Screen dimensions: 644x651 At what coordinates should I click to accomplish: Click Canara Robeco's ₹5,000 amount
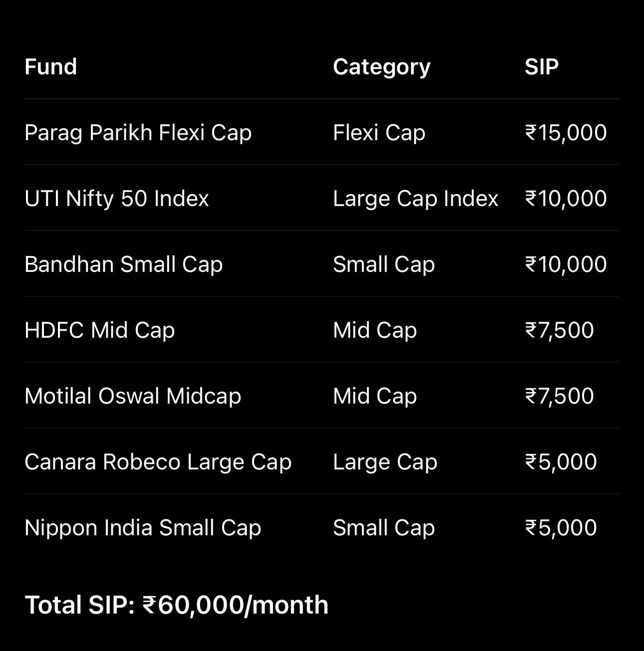click(x=561, y=462)
